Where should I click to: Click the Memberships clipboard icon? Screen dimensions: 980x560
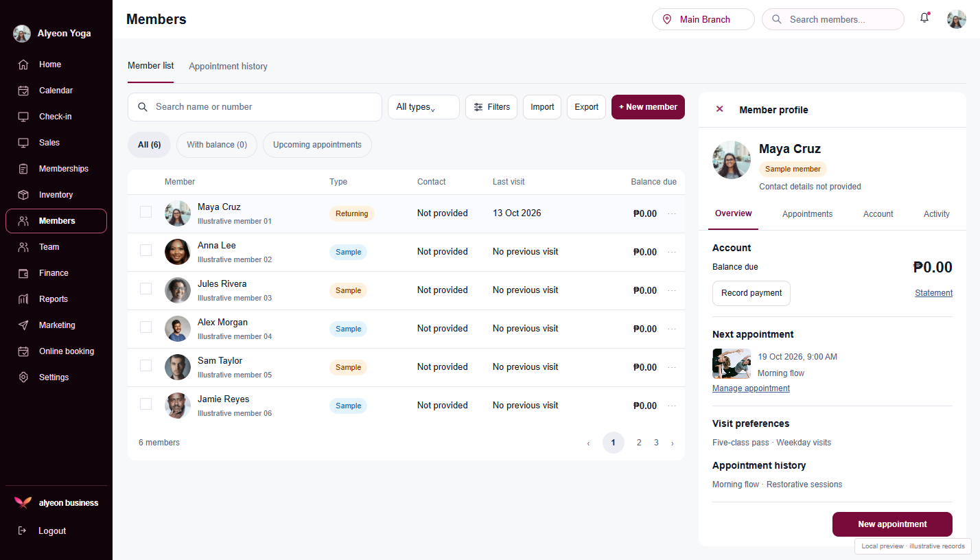tap(23, 169)
